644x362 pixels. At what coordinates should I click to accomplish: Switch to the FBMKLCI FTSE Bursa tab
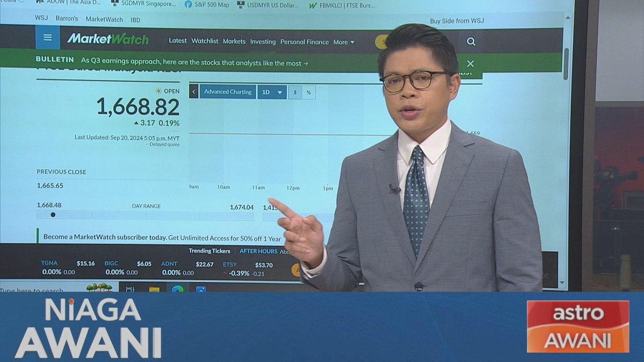tap(342, 5)
